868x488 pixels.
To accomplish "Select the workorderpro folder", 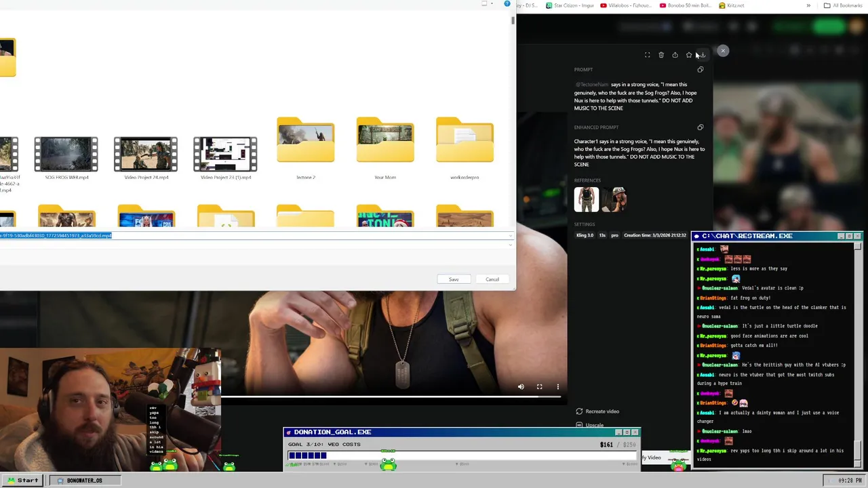I will tap(465, 149).
